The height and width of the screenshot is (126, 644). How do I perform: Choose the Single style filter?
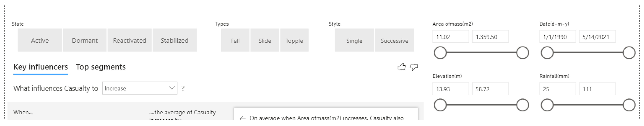(354, 40)
